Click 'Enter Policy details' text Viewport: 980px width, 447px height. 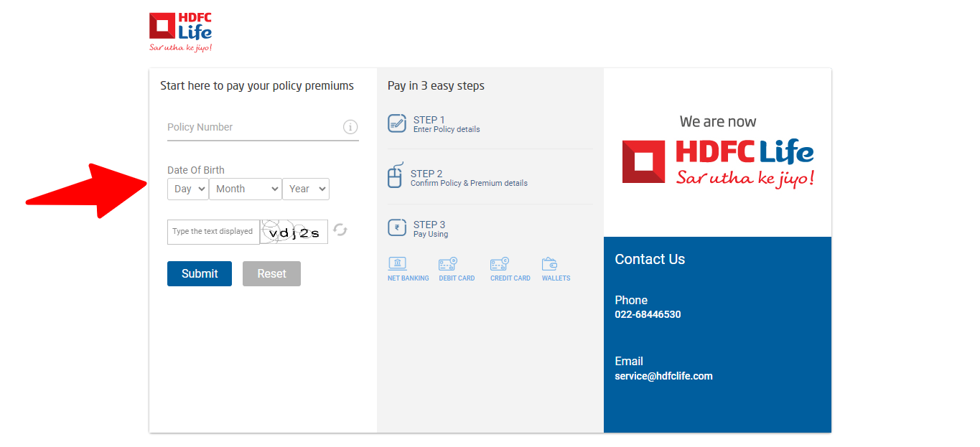pyautogui.click(x=447, y=129)
